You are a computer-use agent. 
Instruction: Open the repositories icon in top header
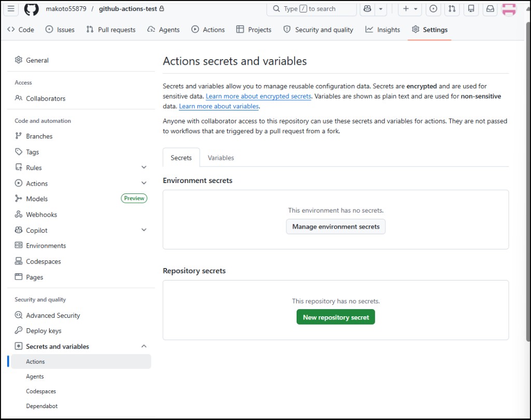(x=471, y=9)
